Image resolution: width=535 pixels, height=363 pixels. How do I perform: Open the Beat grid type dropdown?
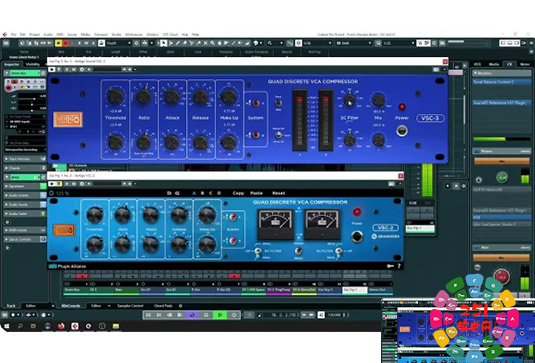pyautogui.click(x=353, y=43)
